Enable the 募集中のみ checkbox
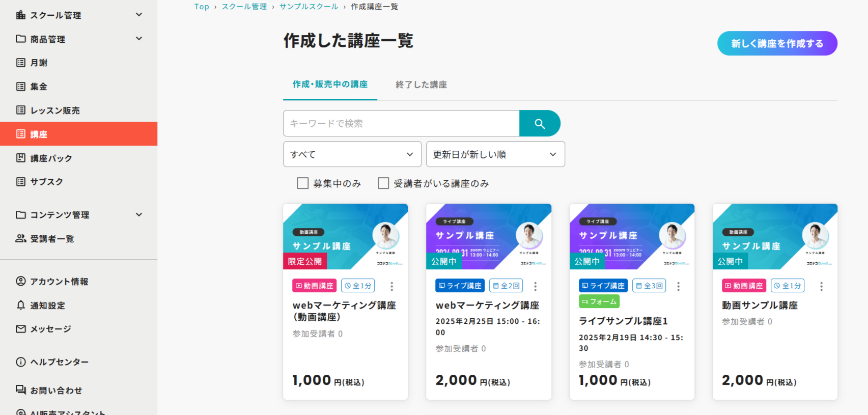 click(x=303, y=183)
